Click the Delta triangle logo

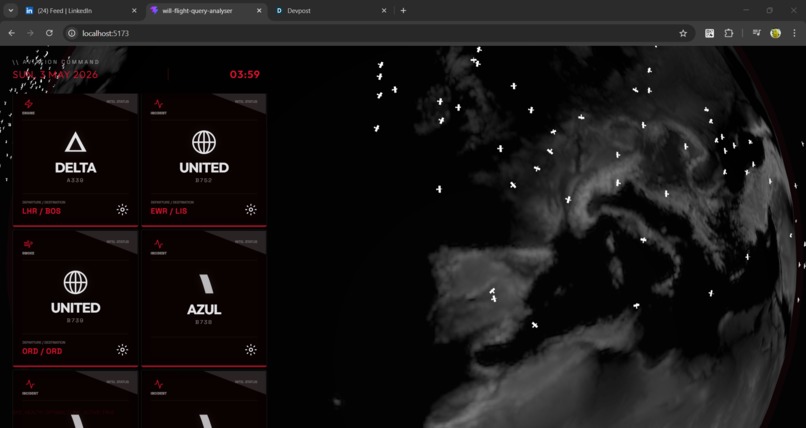point(76,142)
